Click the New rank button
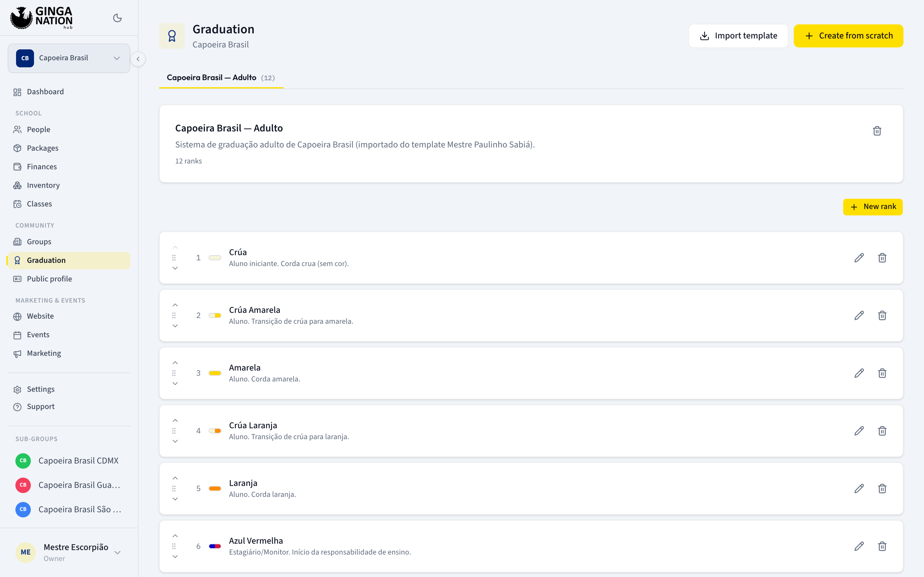This screenshot has width=924, height=577. point(873,207)
